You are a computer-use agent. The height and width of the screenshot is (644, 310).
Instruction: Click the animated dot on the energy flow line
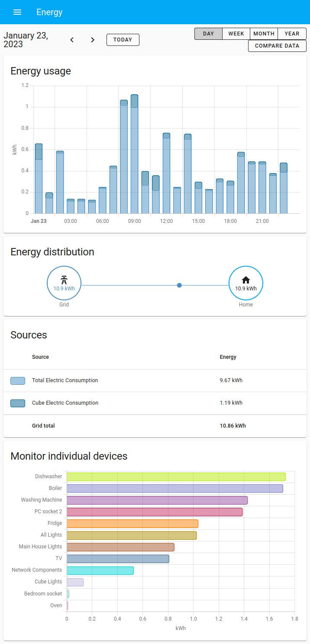[179, 285]
